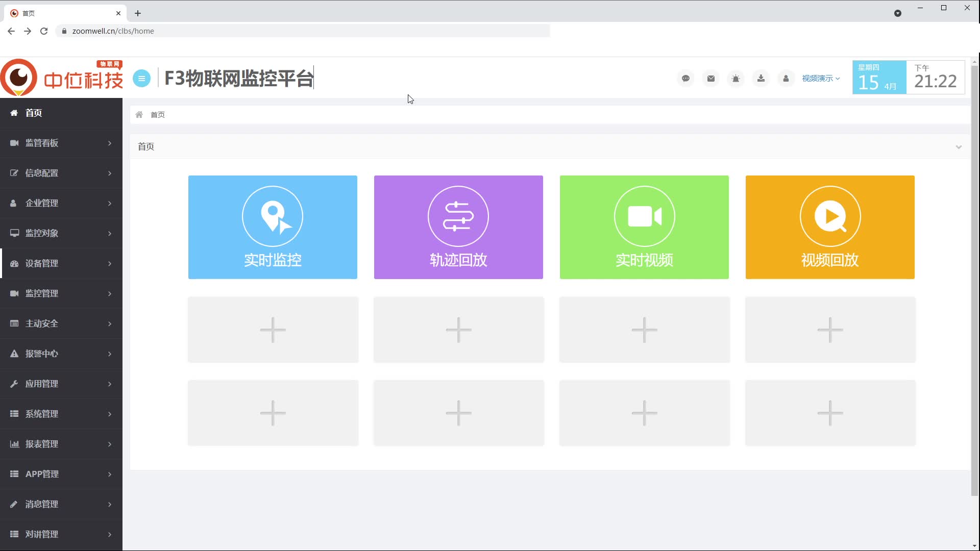Click the APP管理 list icon
Viewport: 980px width, 551px height.
click(14, 474)
